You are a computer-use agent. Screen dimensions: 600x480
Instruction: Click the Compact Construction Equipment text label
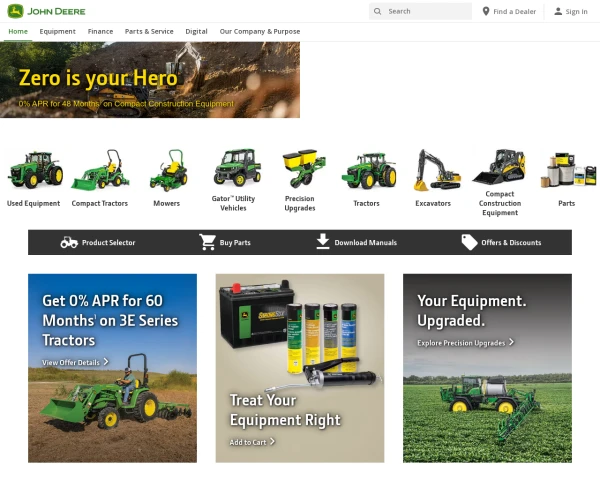[500, 203]
